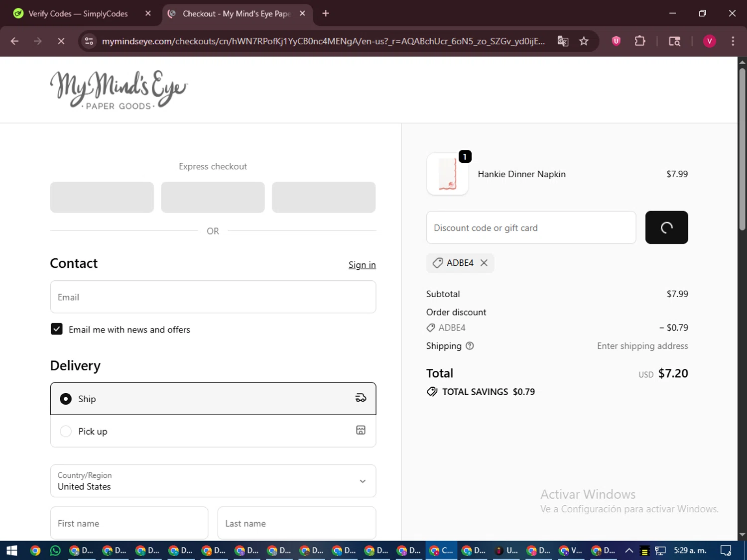Open the tab search side panel icon
The height and width of the screenshot is (560, 747).
pyautogui.click(x=674, y=41)
